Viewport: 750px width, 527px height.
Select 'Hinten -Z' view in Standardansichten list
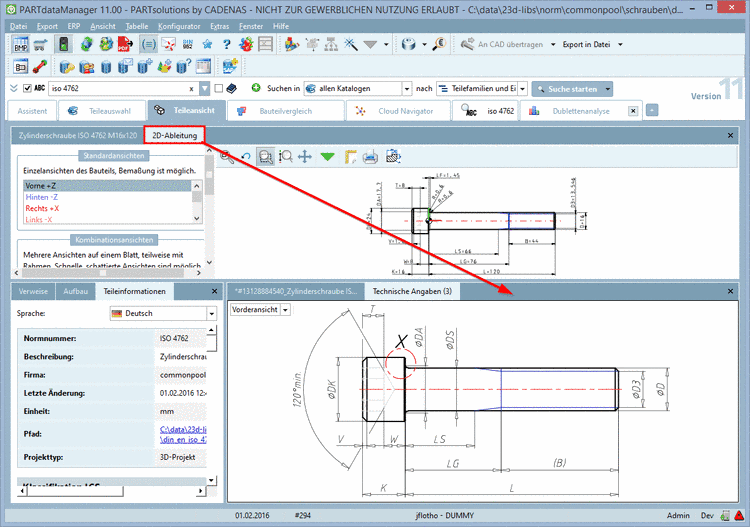(x=42, y=198)
